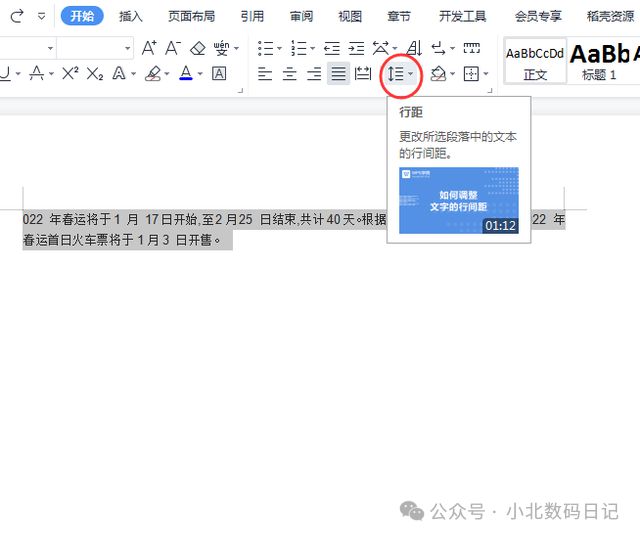
Task: Click the character border A icon
Action: [219, 73]
